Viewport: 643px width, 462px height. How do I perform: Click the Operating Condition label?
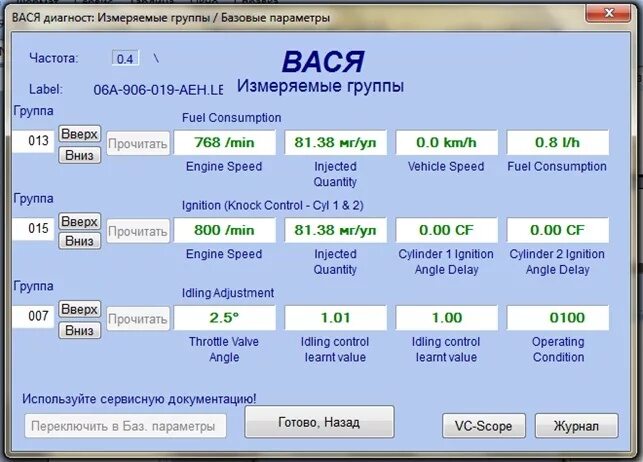tap(558, 349)
